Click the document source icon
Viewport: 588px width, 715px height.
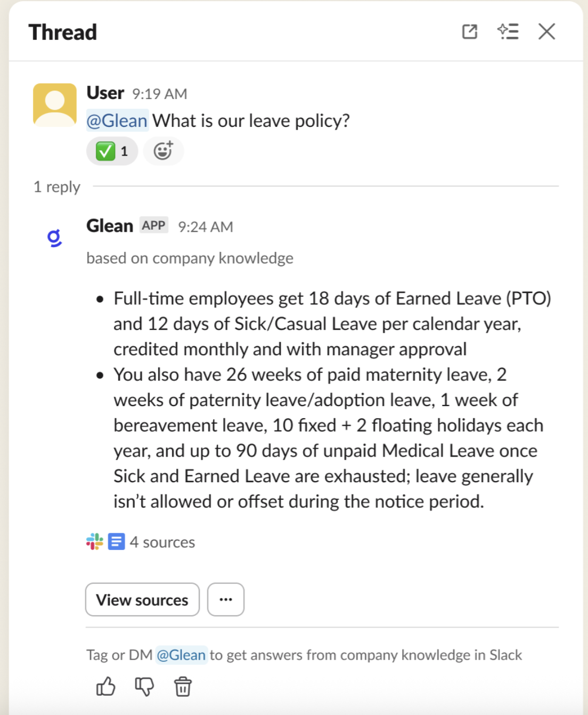[x=116, y=542]
